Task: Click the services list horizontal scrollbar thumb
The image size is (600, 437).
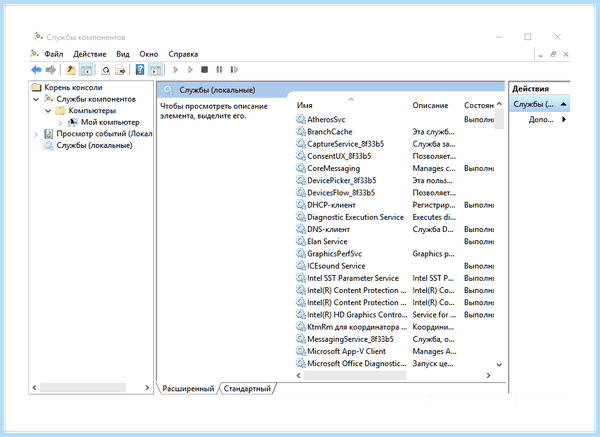Action: pyautogui.click(x=355, y=375)
